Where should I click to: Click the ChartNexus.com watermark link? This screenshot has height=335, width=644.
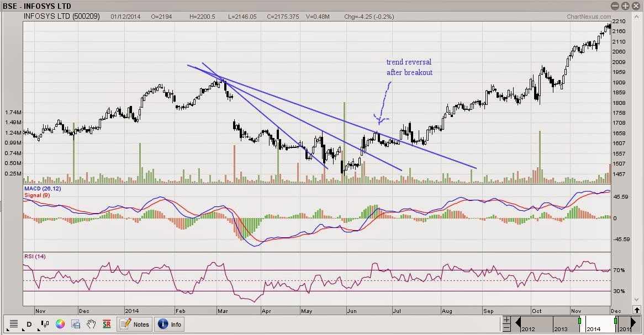coord(589,17)
